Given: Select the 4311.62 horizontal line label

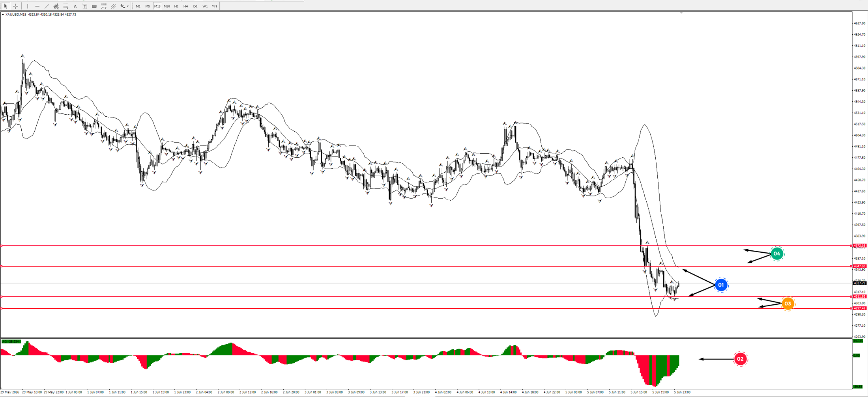Looking at the screenshot, I should (x=860, y=296).
